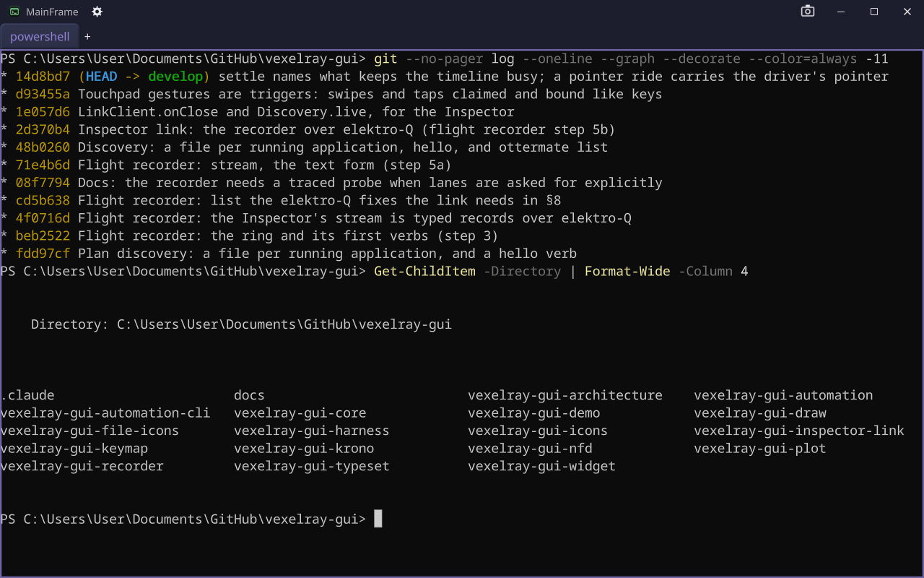Click vexelray-gui-typeset directory name

pos(312,466)
